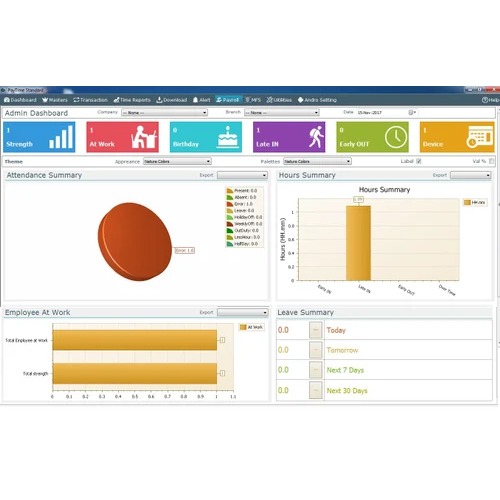
Task: Click the Alert bell icon
Action: pyautogui.click(x=195, y=100)
